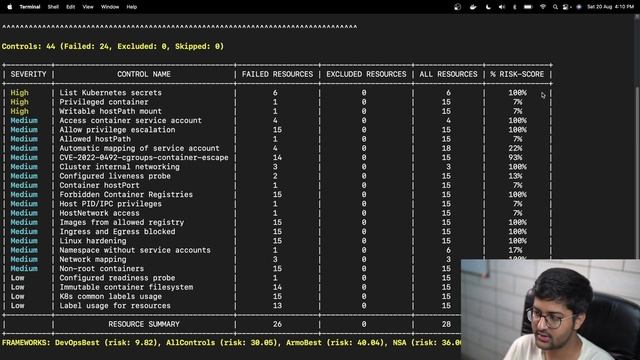Image resolution: width=640 pixels, height=360 pixels.
Task: Toggle the Focus moon icon
Action: pyautogui.click(x=488, y=7)
